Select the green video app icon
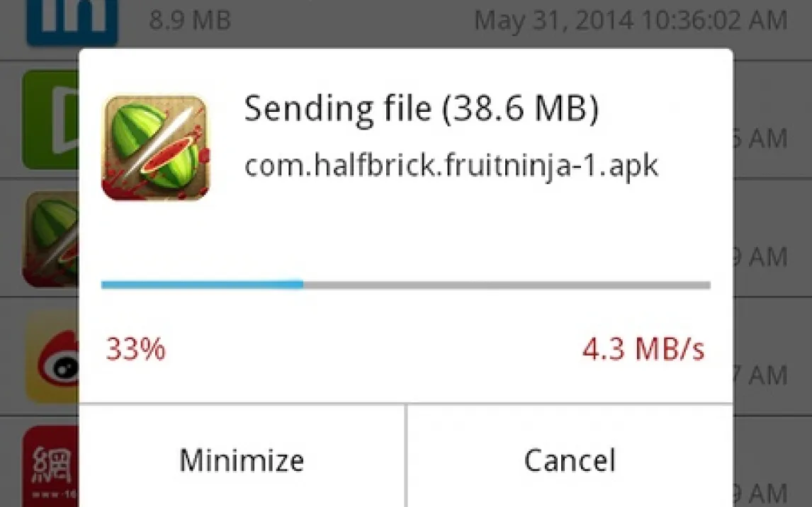Viewport: 812px width, 507px height. coord(51,120)
